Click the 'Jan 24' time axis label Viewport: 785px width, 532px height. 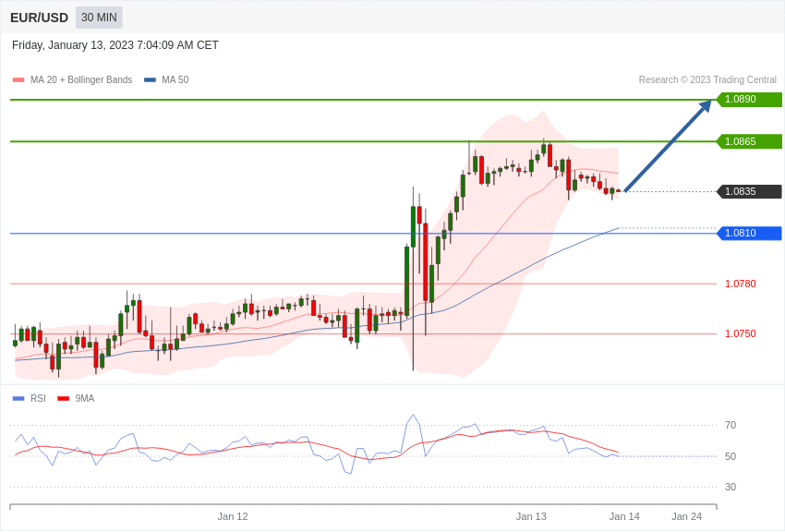click(x=687, y=516)
